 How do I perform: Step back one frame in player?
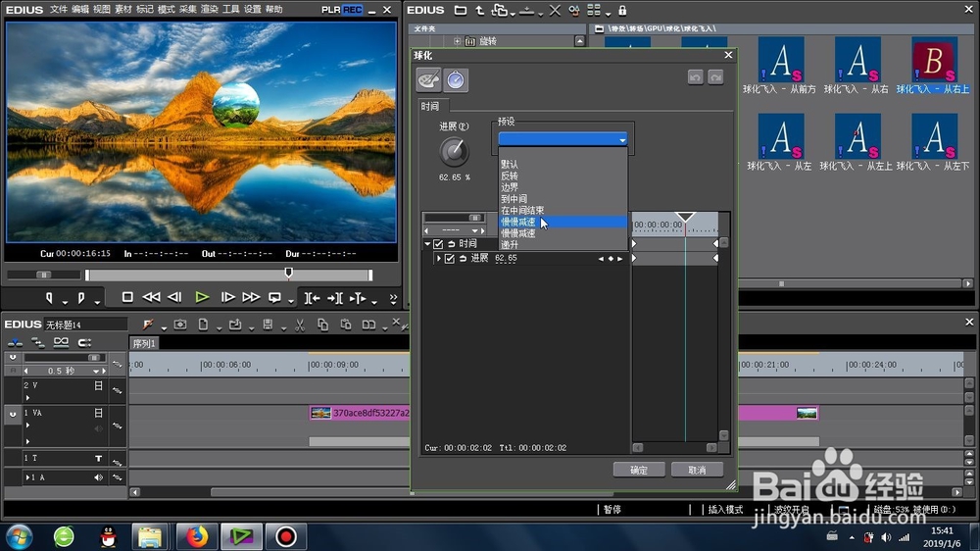pyautogui.click(x=175, y=297)
